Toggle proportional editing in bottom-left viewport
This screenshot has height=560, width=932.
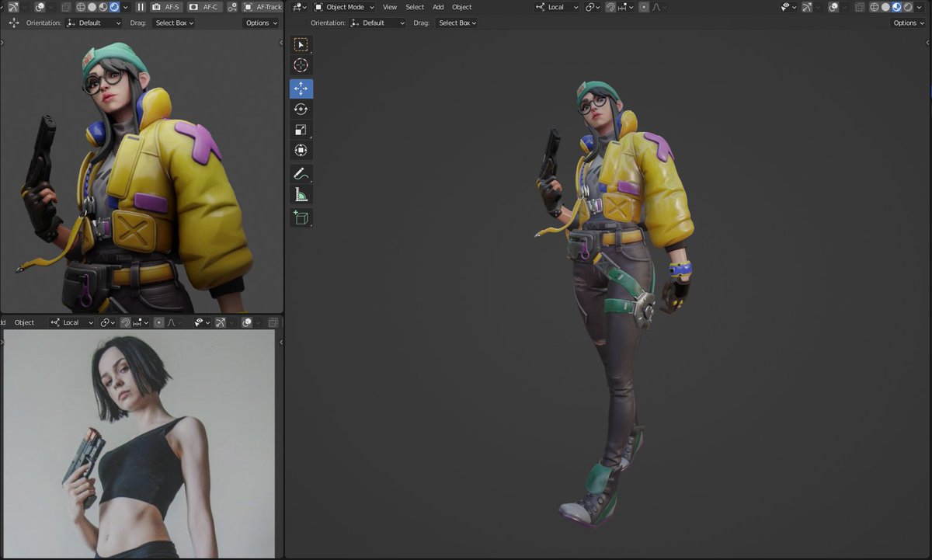click(x=158, y=322)
